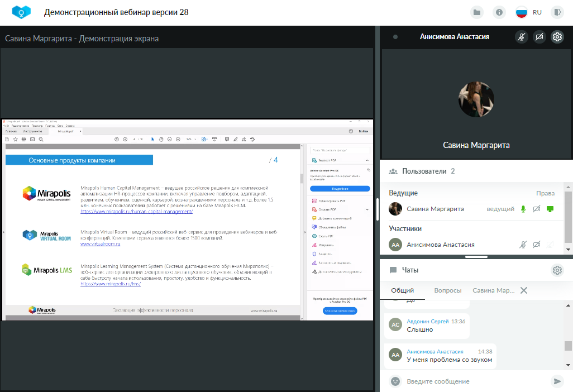
Task: Click the Чаты speech bubble icon
Action: point(393,270)
